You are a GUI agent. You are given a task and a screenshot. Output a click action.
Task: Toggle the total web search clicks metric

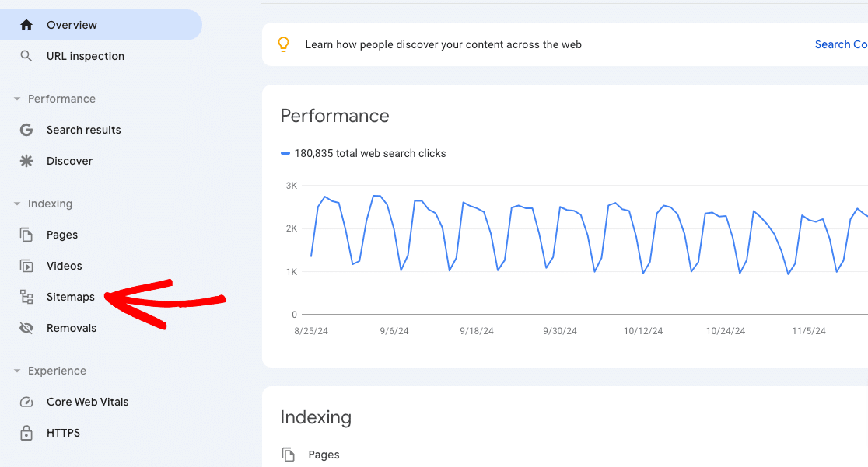(x=363, y=153)
